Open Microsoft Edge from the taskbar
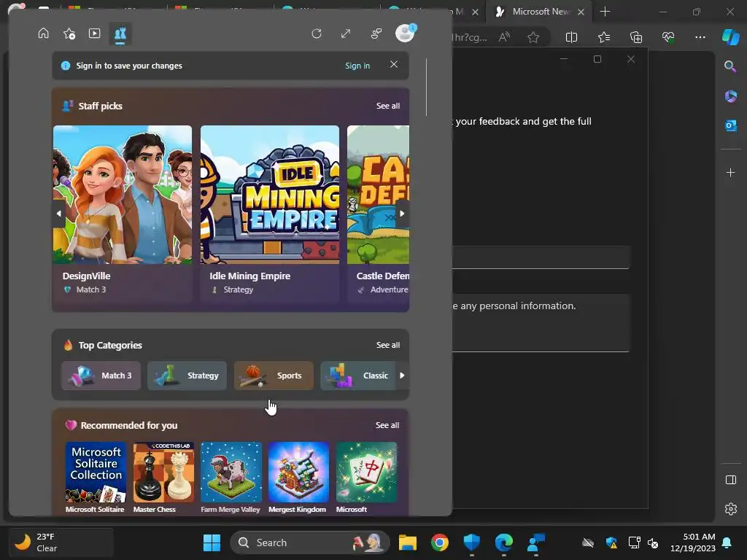The height and width of the screenshot is (560, 747). (x=503, y=542)
